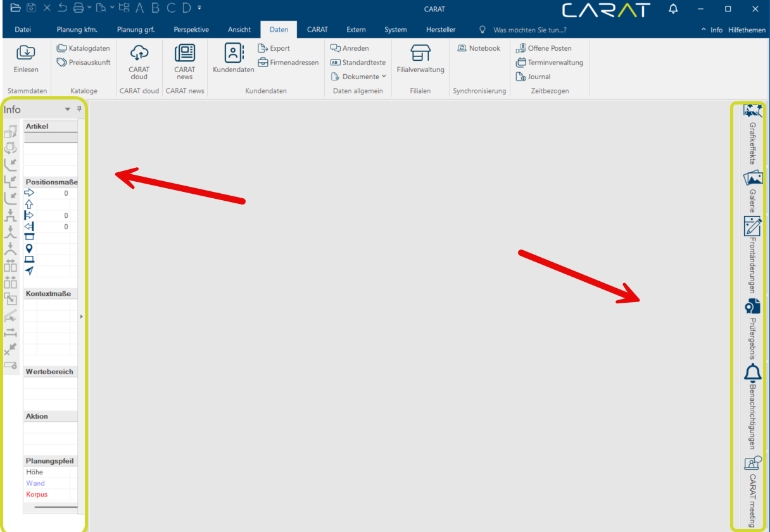This screenshot has width=770, height=532.
Task: Open the Grafikeffekte side panel
Action: coord(752,134)
